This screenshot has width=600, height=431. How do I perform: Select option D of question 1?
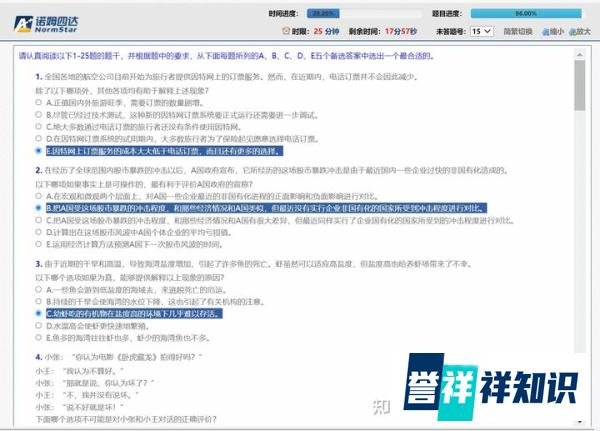(x=38, y=138)
